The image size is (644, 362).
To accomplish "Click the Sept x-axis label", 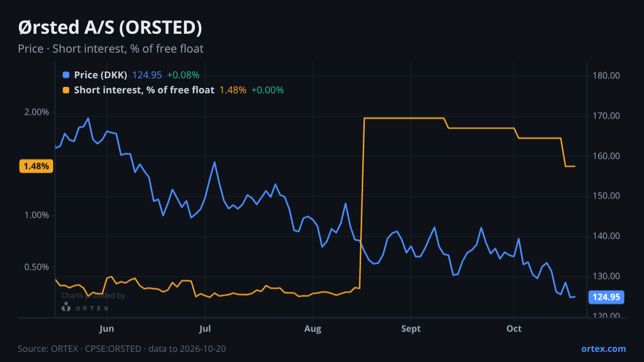I will pos(411,328).
